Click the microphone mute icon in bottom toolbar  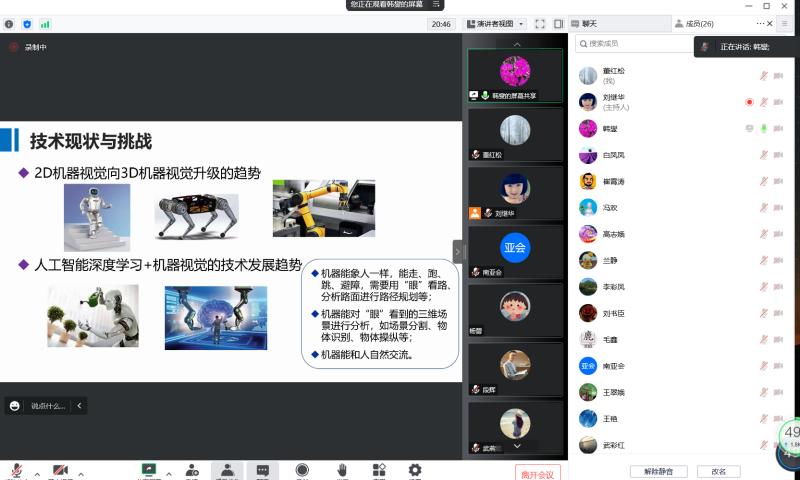(16, 470)
